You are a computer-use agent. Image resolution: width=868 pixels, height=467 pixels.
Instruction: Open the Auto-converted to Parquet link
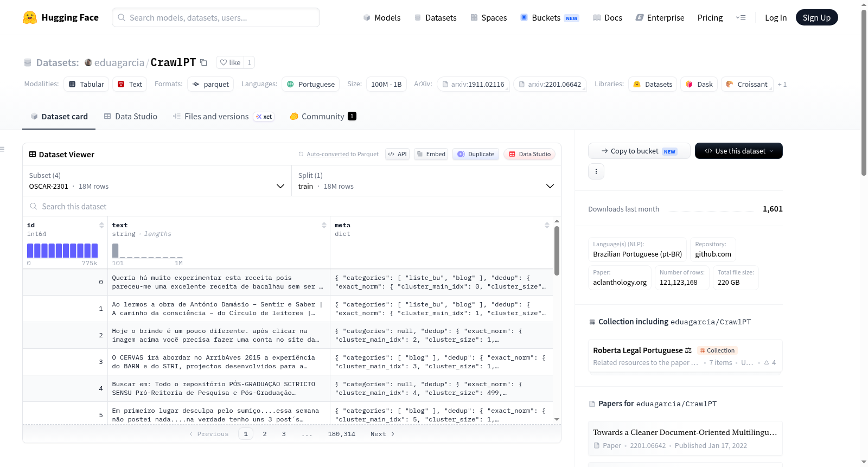click(342, 154)
